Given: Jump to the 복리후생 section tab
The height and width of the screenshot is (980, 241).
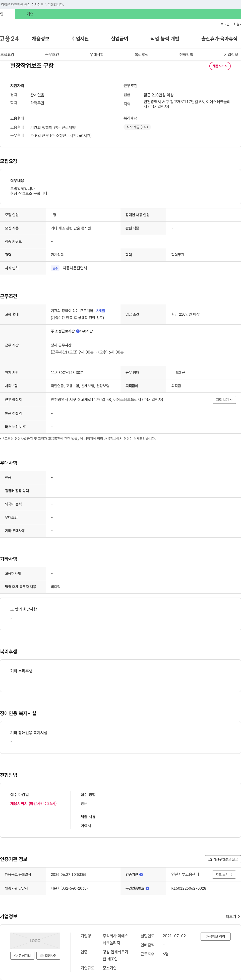Looking at the screenshot, I should coord(141,55).
